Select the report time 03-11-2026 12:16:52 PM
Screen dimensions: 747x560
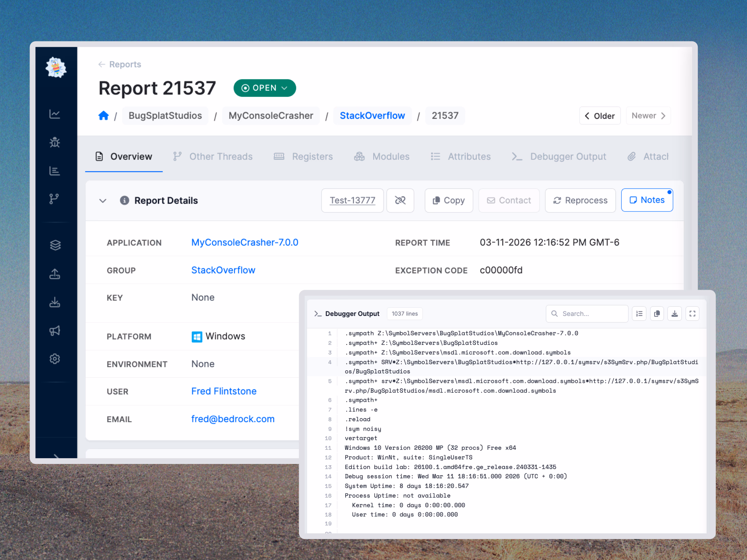pos(550,242)
